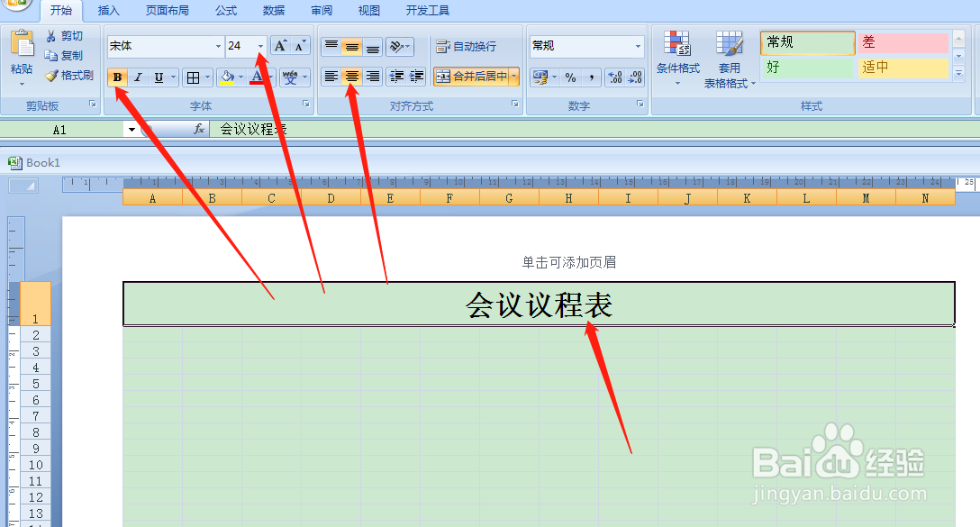Click the phonetic guide (wén) icon
This screenshot has height=527, width=980.
pos(290,77)
